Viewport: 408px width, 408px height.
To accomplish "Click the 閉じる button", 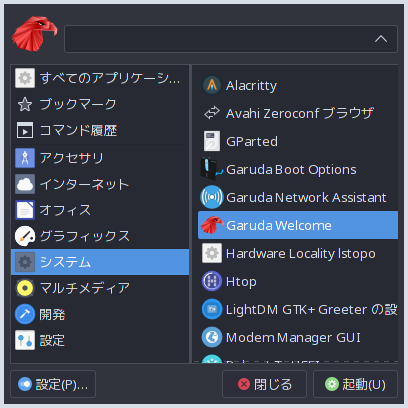I will pyautogui.click(x=264, y=384).
